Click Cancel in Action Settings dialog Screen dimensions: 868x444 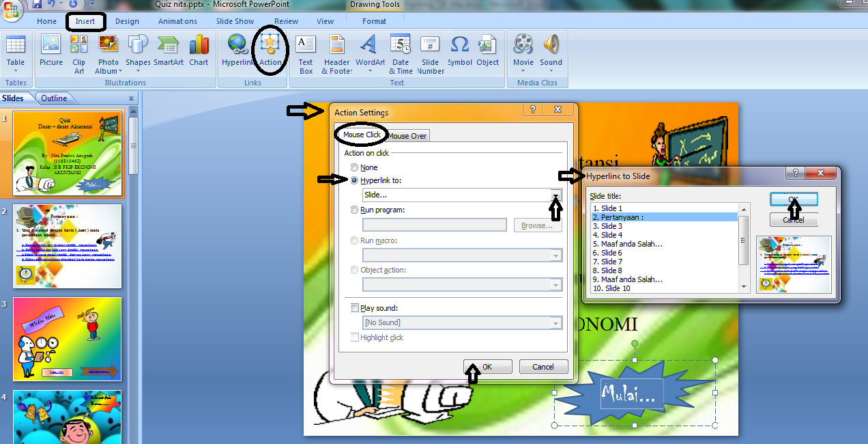543,367
